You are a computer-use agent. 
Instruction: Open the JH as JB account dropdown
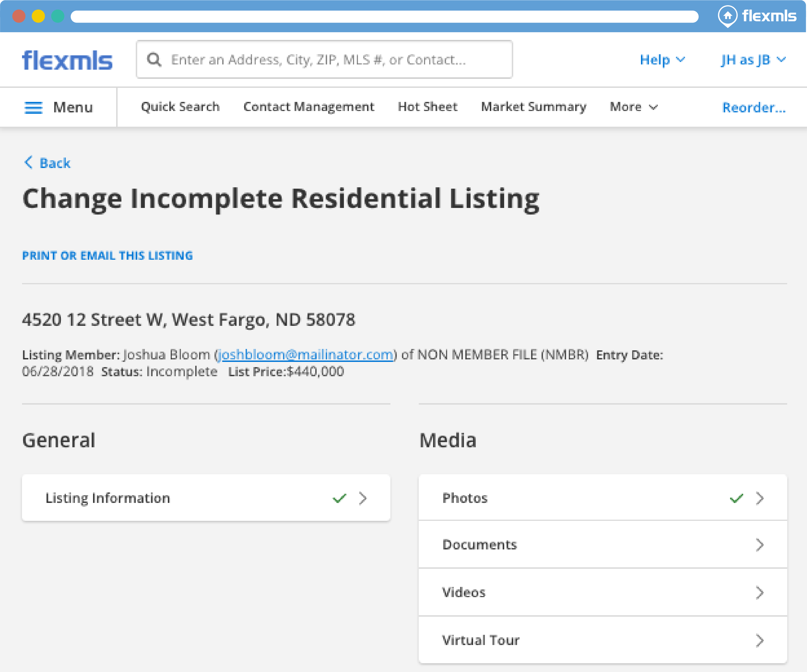tap(752, 60)
